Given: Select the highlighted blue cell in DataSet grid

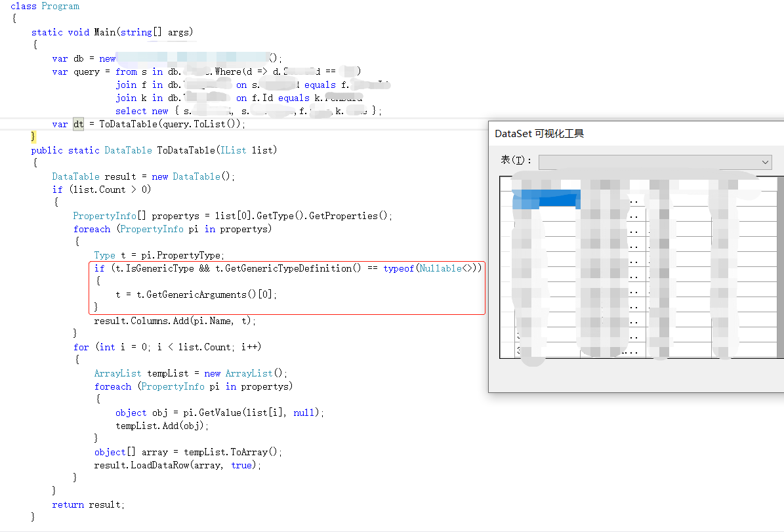Looking at the screenshot, I should click(547, 199).
